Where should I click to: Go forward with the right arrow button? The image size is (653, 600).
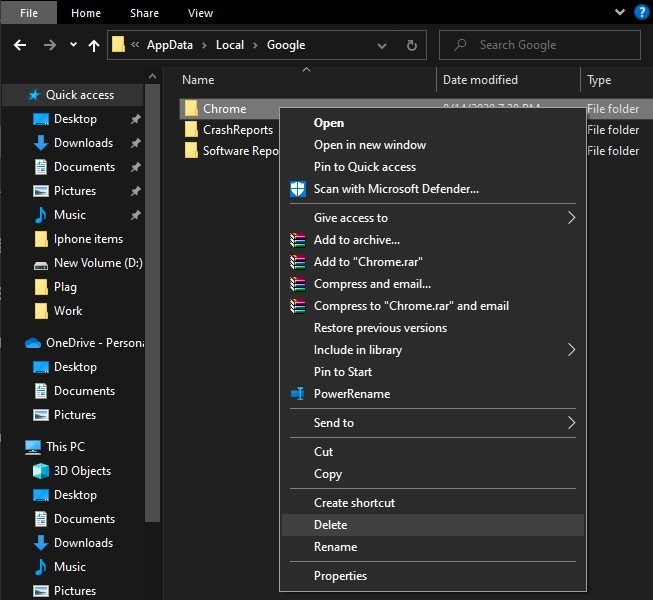[50, 45]
